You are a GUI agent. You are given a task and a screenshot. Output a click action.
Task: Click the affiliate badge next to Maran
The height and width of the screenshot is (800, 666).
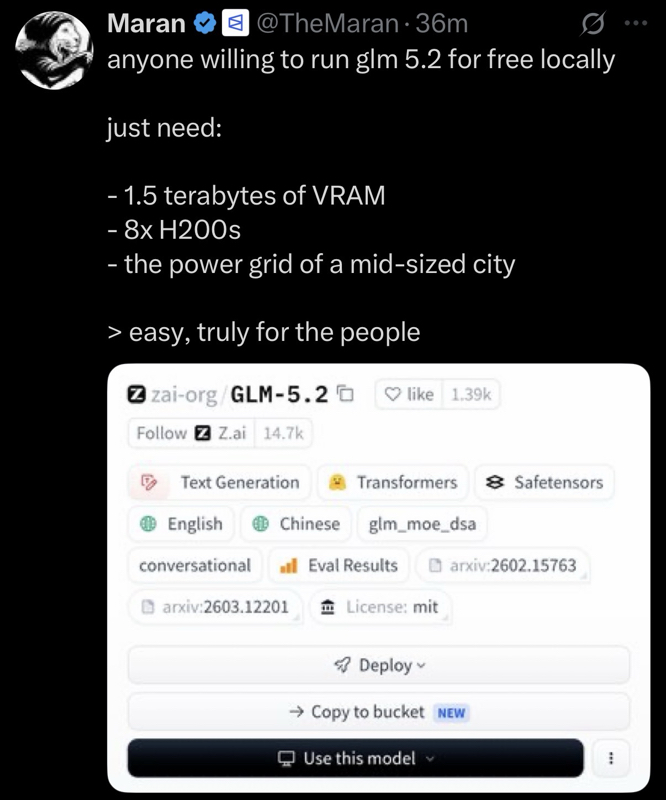(x=235, y=23)
